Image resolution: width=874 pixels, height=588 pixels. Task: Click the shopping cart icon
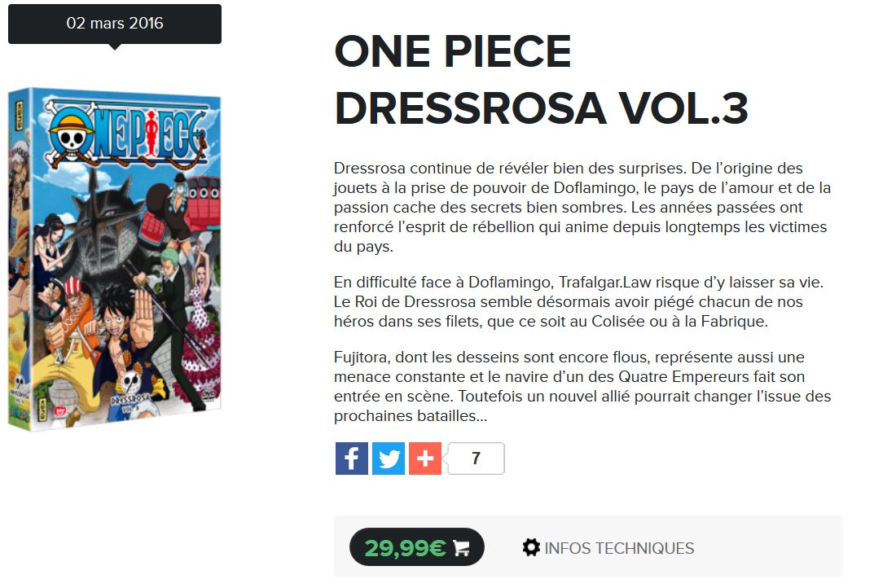click(461, 548)
